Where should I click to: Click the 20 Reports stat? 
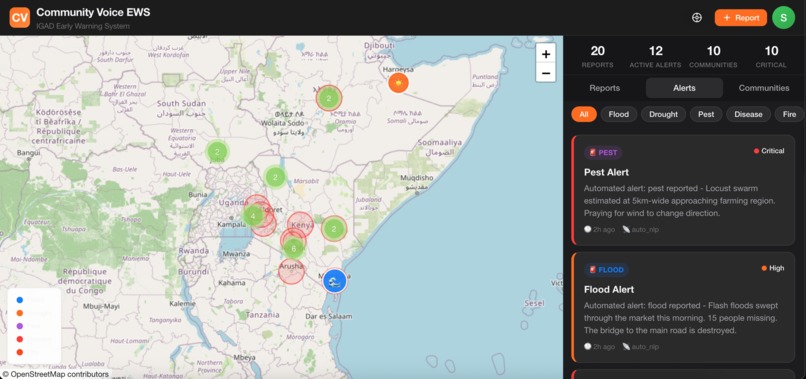(597, 57)
